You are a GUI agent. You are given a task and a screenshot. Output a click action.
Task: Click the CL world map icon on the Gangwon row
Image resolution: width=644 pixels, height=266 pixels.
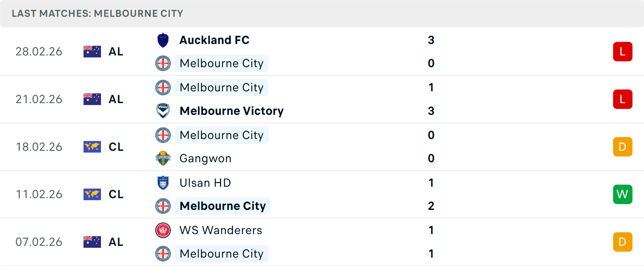coord(92,147)
